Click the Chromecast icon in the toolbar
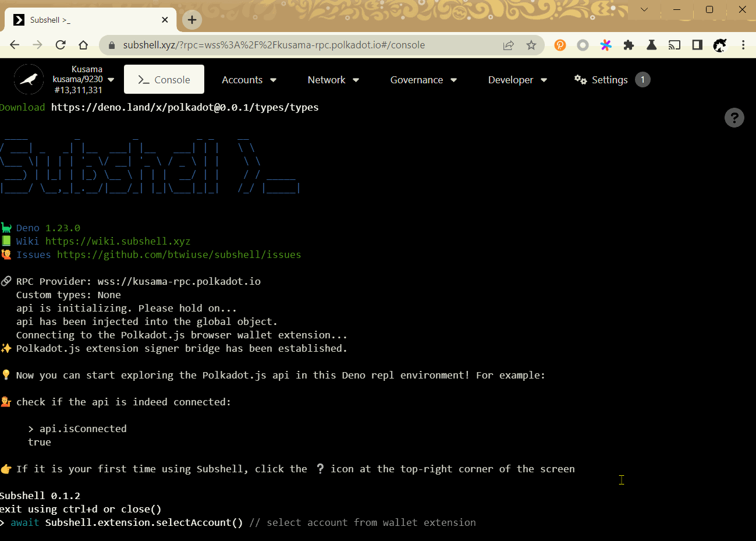 (x=674, y=45)
